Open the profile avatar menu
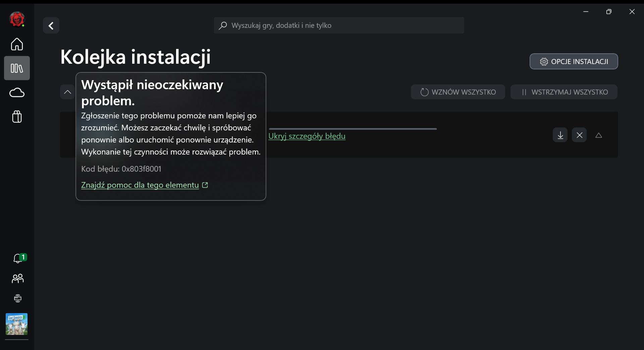Viewport: 644px width, 350px height. (17, 19)
